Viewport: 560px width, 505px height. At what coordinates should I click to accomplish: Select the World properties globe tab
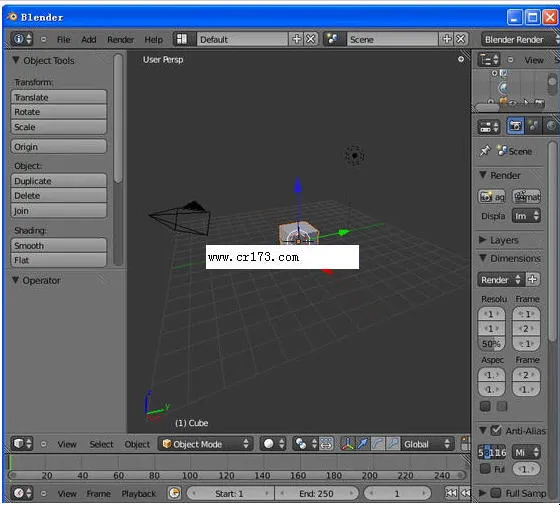[x=551, y=126]
